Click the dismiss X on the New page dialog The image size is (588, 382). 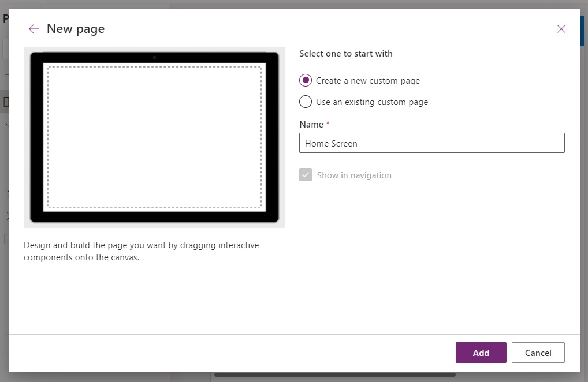coord(561,28)
